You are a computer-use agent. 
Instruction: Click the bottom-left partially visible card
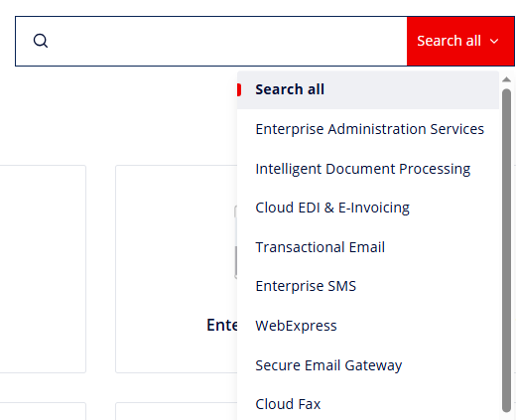point(43,411)
